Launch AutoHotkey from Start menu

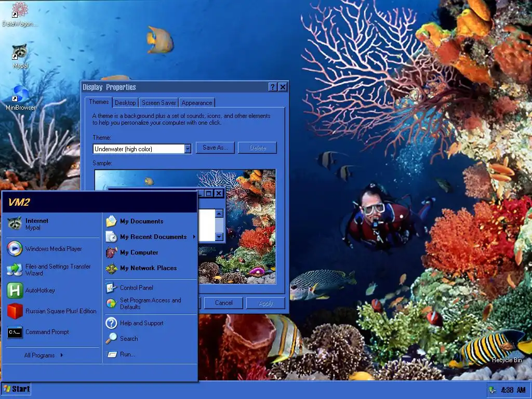click(51, 290)
